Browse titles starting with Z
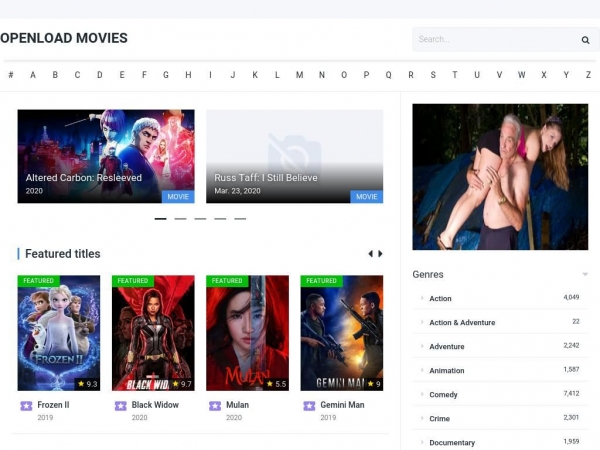The height and width of the screenshot is (450, 600). (x=588, y=75)
